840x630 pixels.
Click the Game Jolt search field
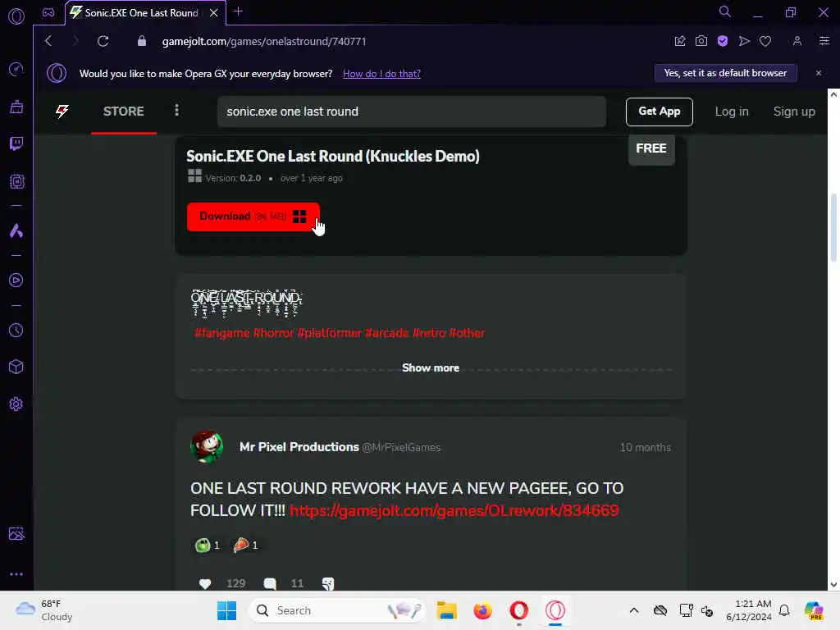tap(412, 112)
